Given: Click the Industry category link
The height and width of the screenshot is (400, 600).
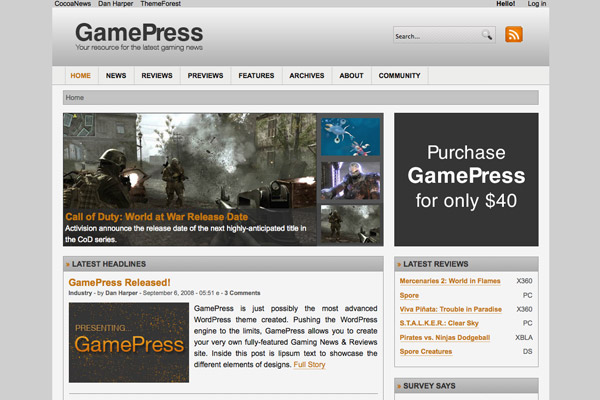Looking at the screenshot, I should (x=80, y=293).
